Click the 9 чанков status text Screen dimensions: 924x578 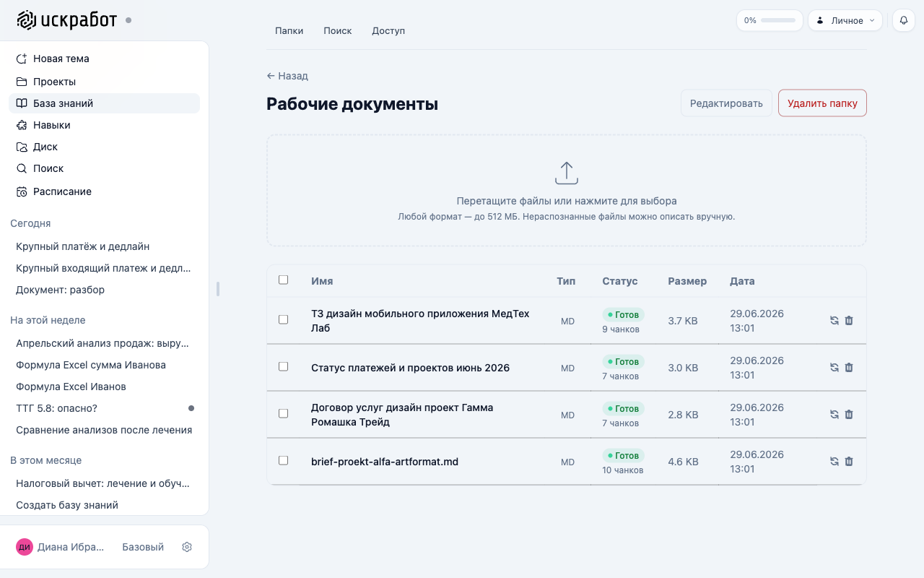click(620, 329)
